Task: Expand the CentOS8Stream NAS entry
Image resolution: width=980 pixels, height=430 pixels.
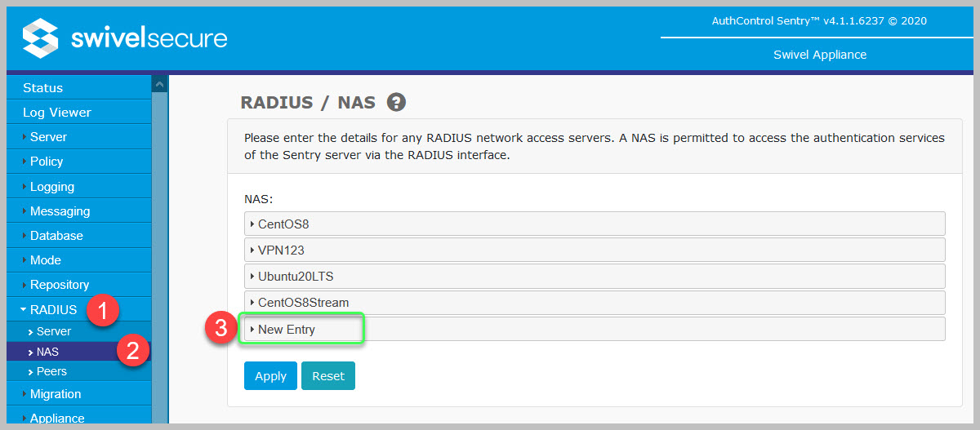Action: [302, 303]
